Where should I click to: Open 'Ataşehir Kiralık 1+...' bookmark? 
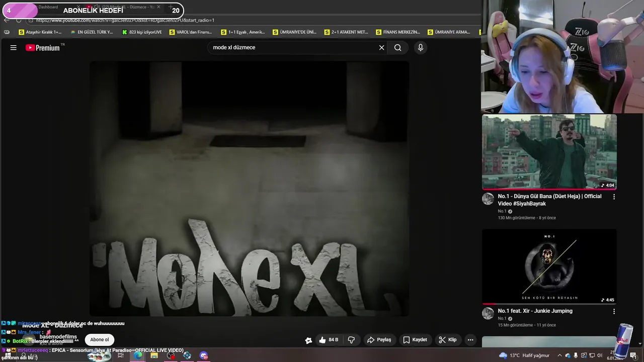(x=40, y=32)
